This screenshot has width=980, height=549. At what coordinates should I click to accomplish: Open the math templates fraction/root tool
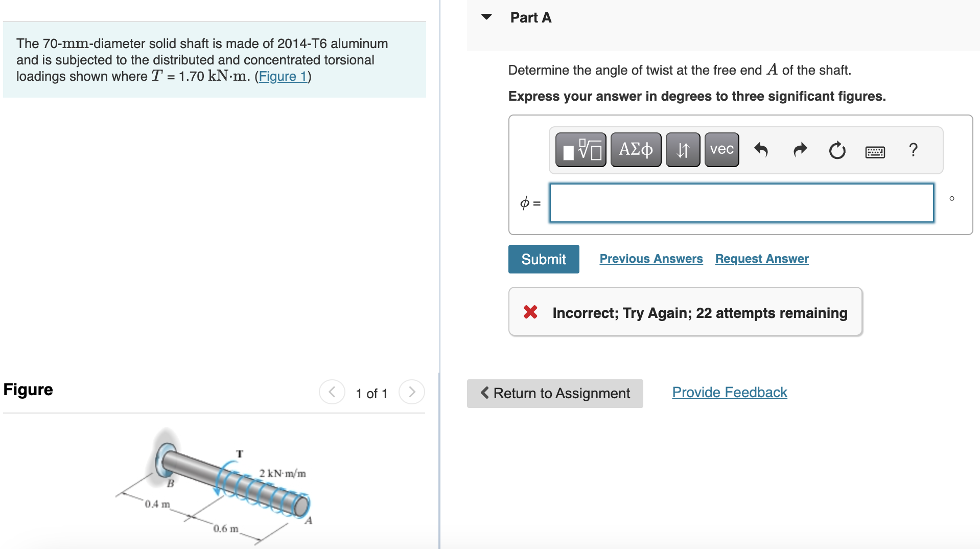point(580,150)
